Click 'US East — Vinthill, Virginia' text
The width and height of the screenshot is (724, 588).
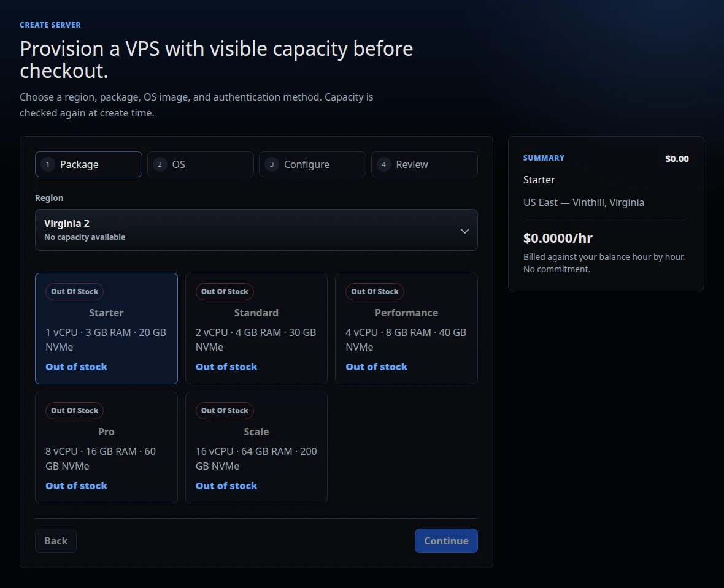tap(583, 202)
